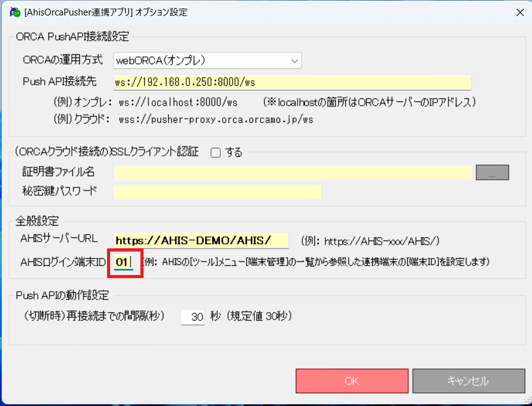The image size is (532, 406).
Task: Click the app icon in the title bar
Action: pos(15,12)
